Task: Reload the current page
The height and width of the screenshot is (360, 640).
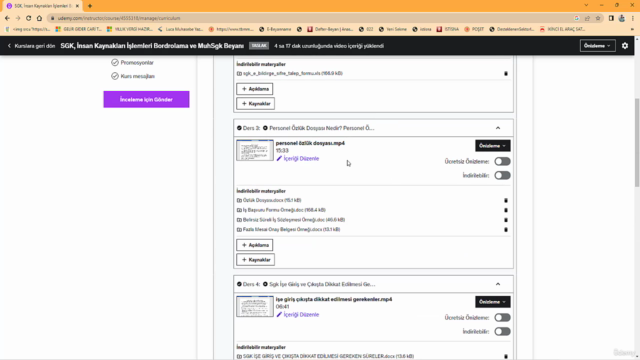Action: pyautogui.click(x=29, y=18)
